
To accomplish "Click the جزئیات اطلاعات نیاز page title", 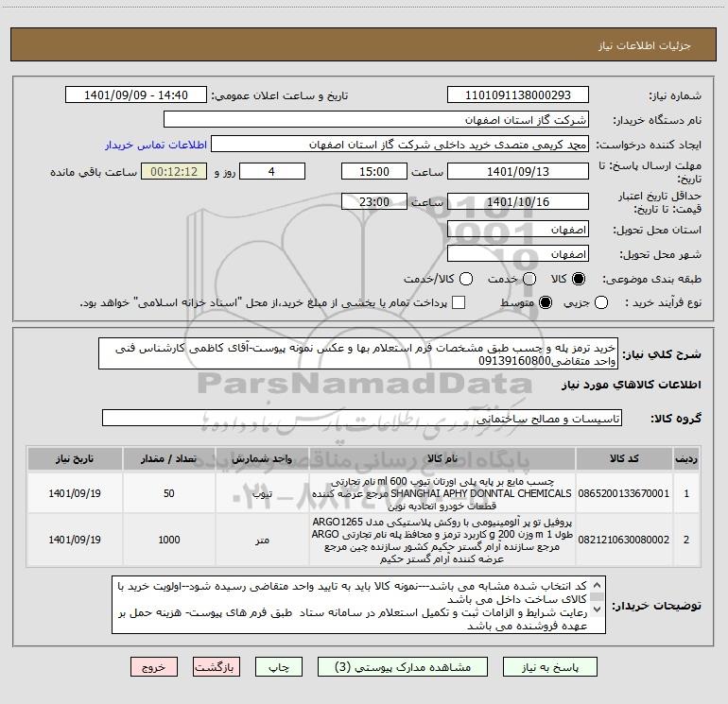I will [x=644, y=45].
